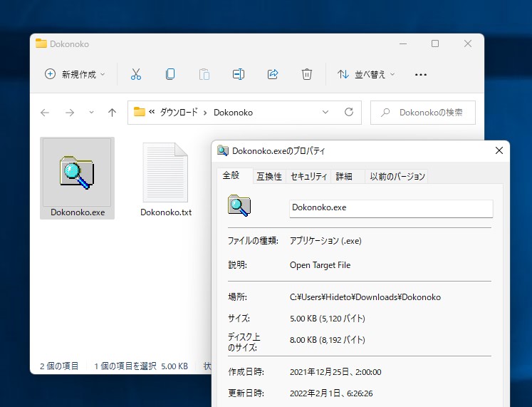Image resolution: width=532 pixels, height=407 pixels.
Task: Expand the address bar history dropdown
Action: [325, 112]
